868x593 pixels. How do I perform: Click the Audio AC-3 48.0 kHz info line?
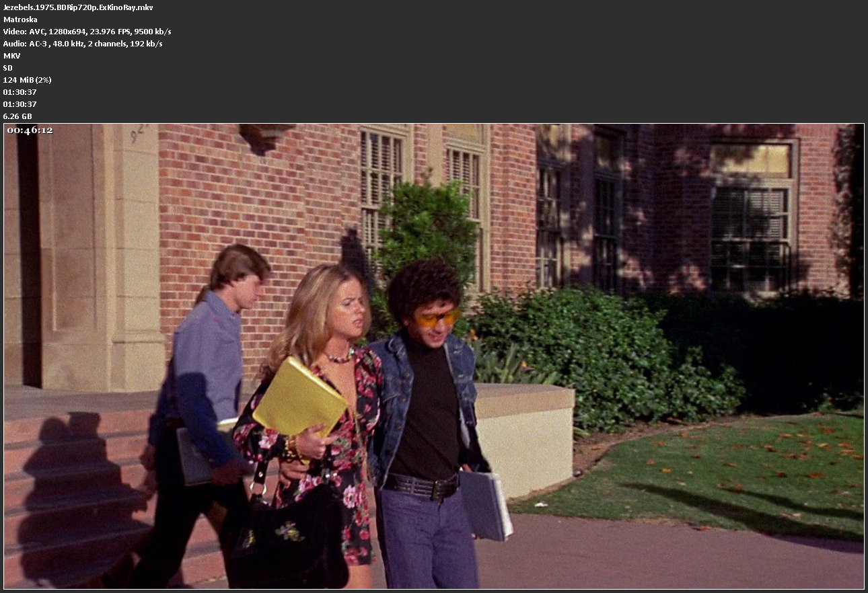click(82, 44)
